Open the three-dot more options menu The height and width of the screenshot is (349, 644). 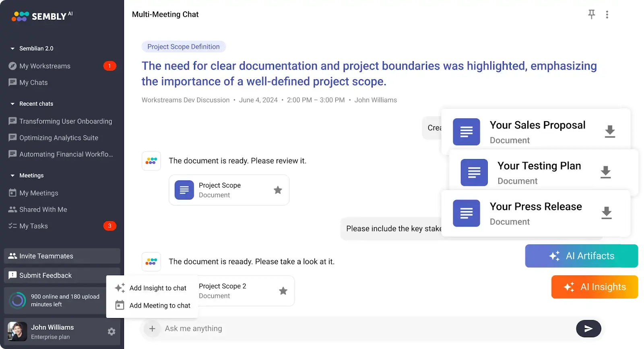[607, 14]
